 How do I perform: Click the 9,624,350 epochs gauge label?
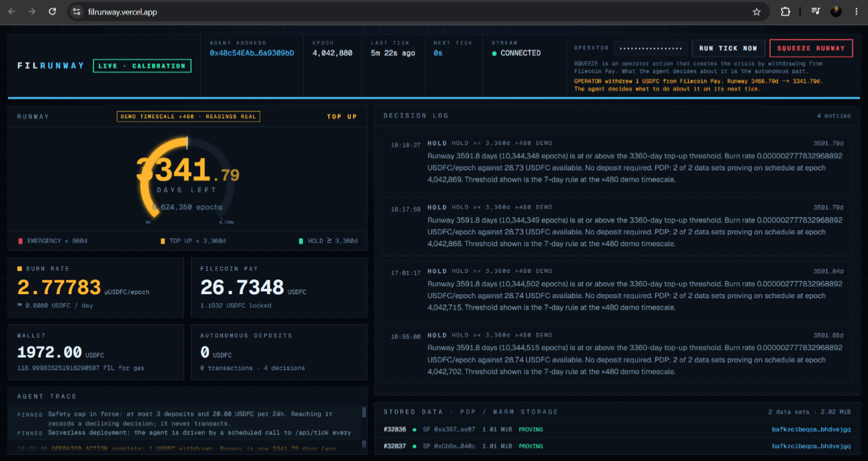[x=188, y=207]
